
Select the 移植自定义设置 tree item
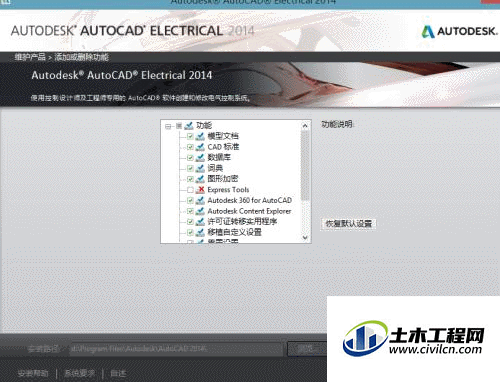235,232
